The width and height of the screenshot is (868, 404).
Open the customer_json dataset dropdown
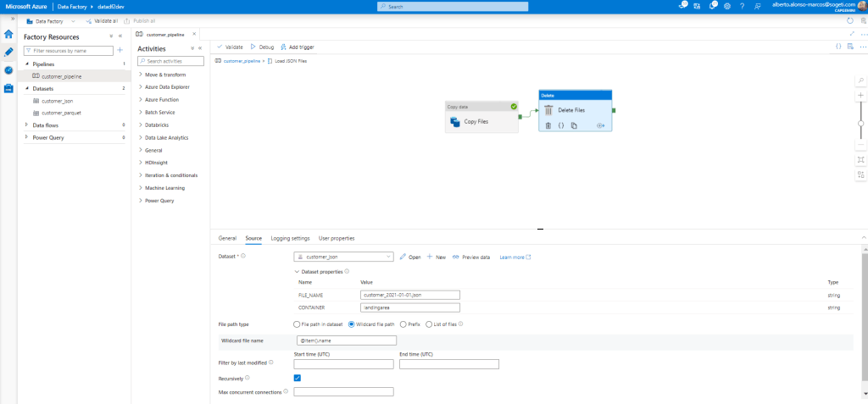[388, 257]
